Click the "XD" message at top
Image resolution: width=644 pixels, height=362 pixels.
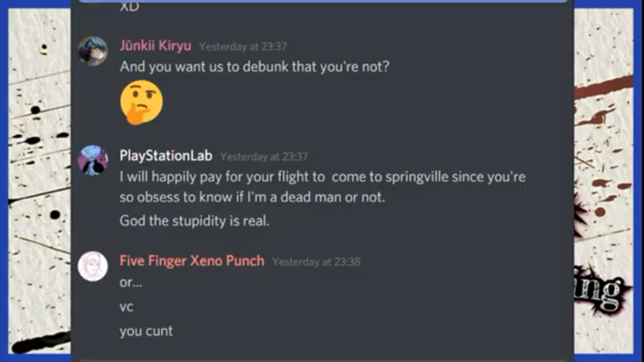tap(129, 7)
